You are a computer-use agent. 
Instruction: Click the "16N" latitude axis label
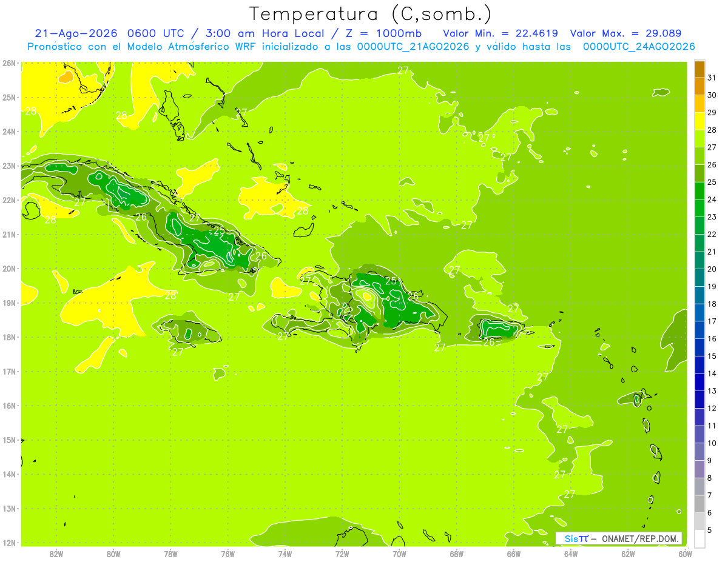tap(9, 406)
